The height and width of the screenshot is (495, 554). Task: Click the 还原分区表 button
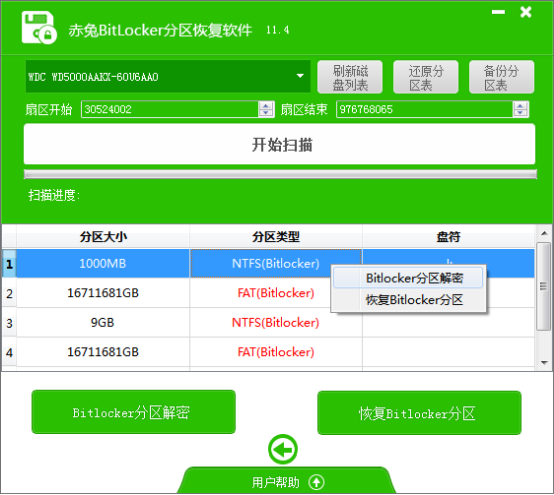pos(426,77)
